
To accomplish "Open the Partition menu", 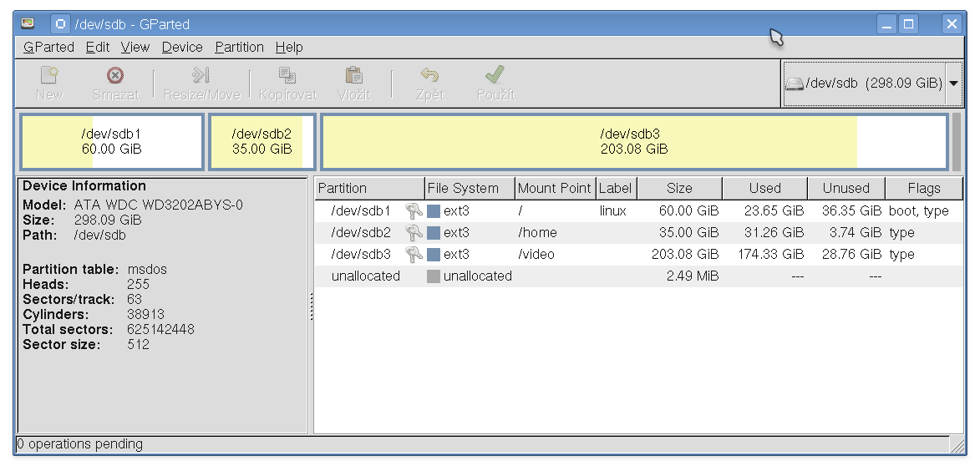I will 239,48.
